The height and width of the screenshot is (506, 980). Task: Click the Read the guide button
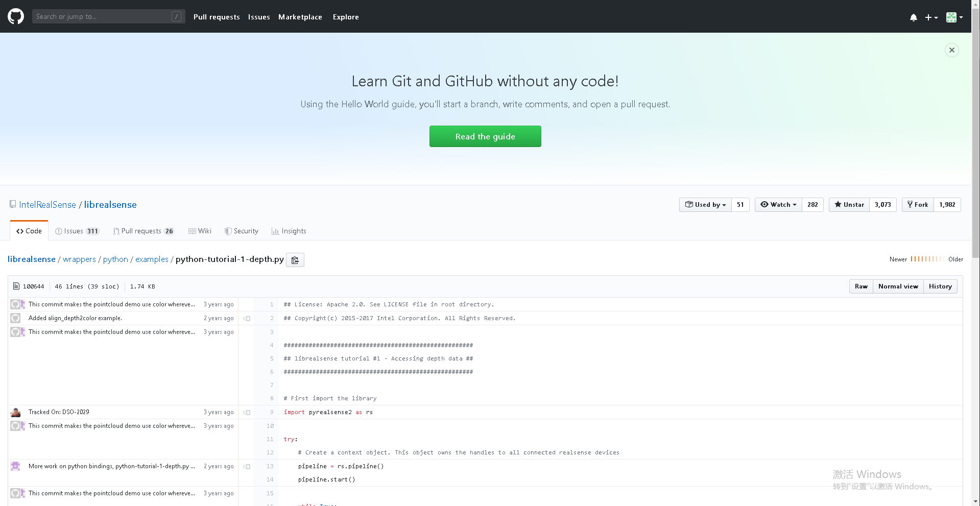(485, 136)
